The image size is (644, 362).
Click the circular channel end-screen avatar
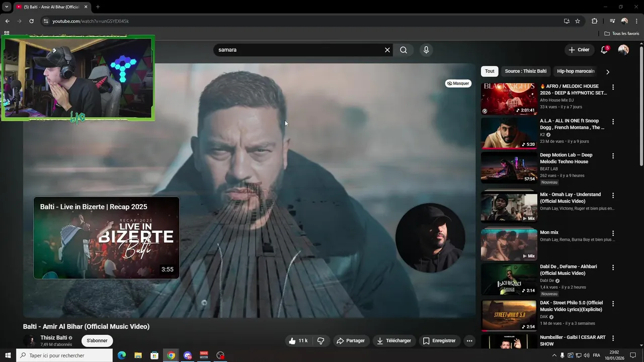point(430,238)
